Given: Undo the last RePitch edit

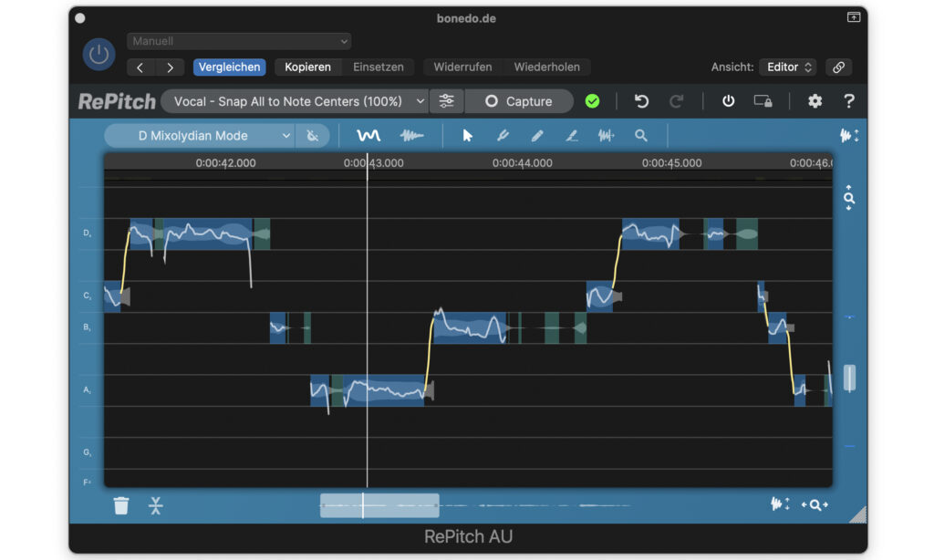Looking at the screenshot, I should click(x=641, y=101).
